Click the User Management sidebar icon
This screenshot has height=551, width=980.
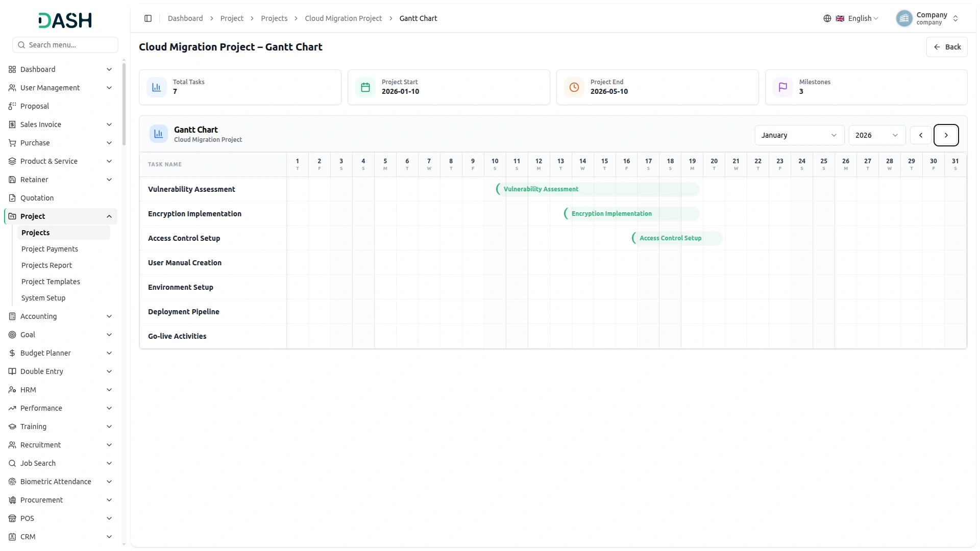pyautogui.click(x=12, y=88)
